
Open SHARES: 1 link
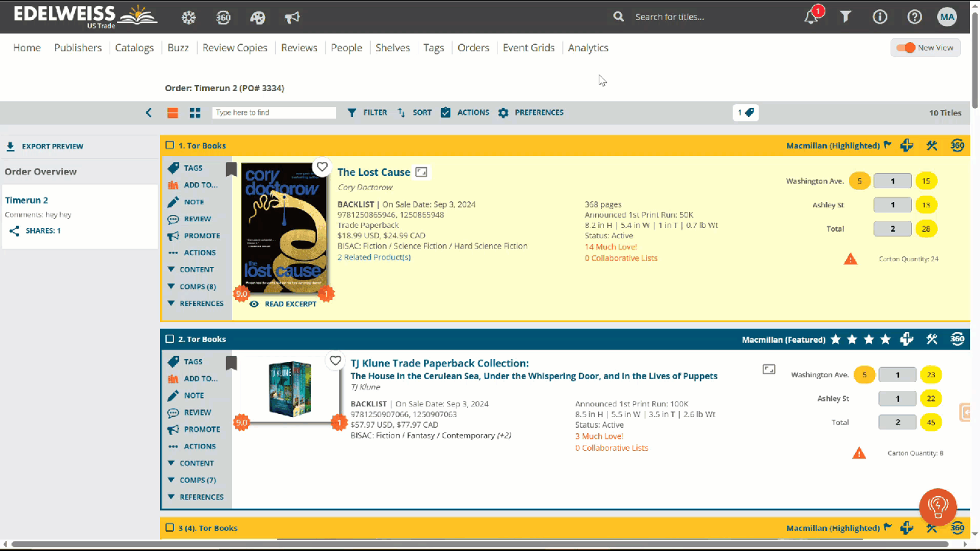[34, 230]
